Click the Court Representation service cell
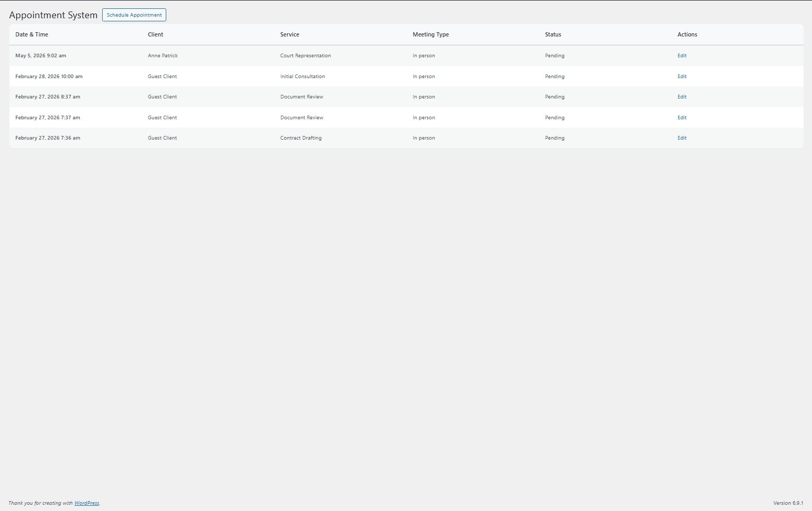 click(305, 56)
